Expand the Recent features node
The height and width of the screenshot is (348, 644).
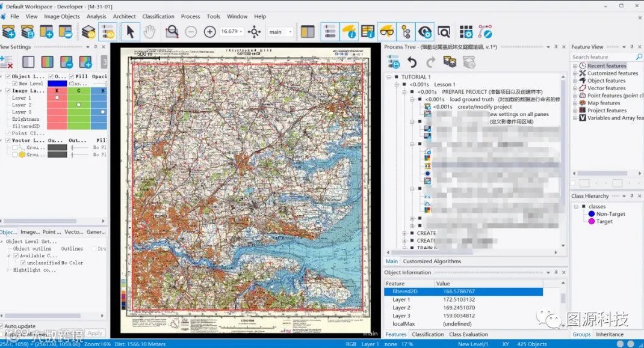pyautogui.click(x=575, y=66)
